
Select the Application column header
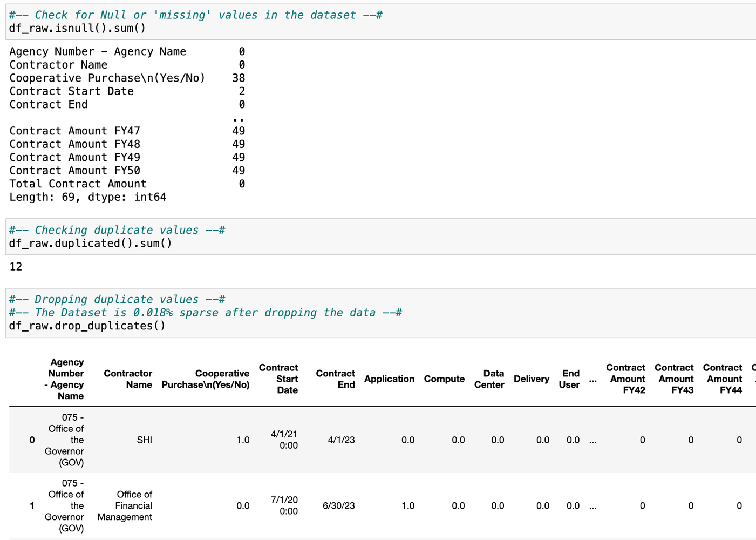[389, 379]
